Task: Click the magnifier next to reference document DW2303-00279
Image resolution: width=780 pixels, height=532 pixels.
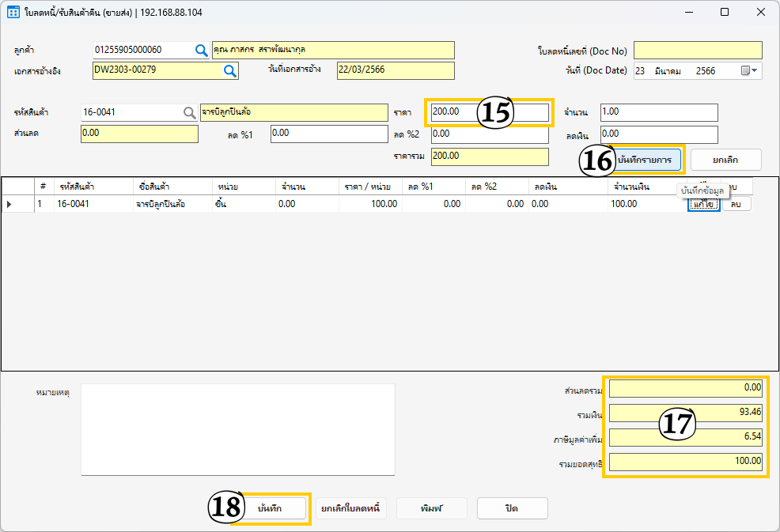Action: [x=229, y=71]
